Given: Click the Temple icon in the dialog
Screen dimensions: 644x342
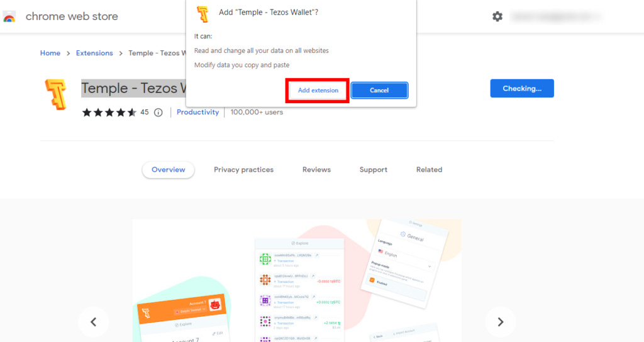Looking at the screenshot, I should pyautogui.click(x=203, y=14).
